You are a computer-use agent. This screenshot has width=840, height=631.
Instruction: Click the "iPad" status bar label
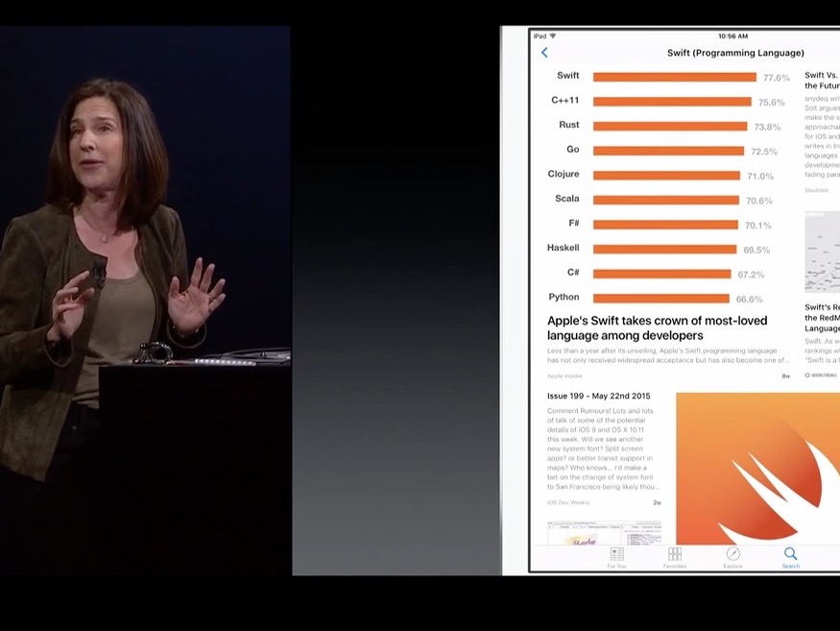pyautogui.click(x=540, y=36)
